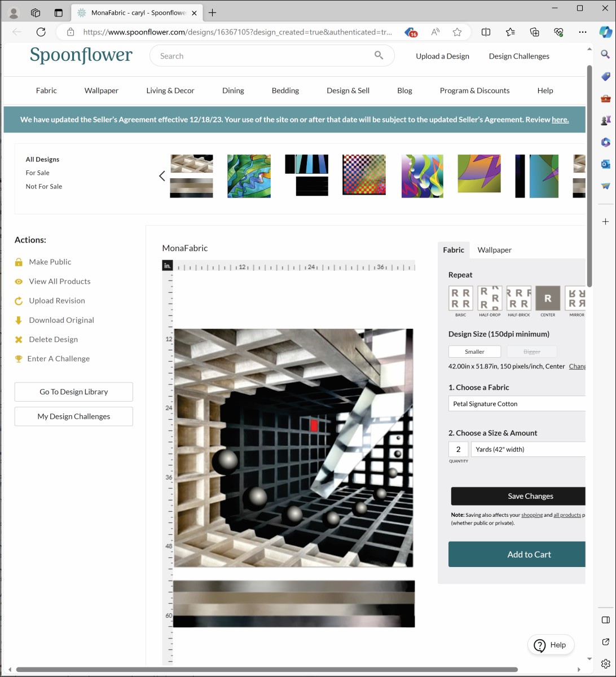Open browser more options ellipsis menu

[x=583, y=32]
